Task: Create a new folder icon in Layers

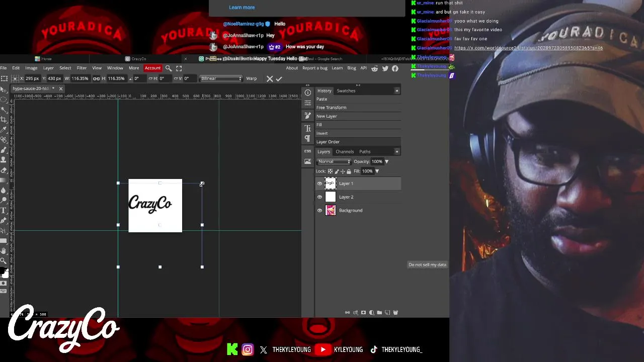Action: [379, 313]
